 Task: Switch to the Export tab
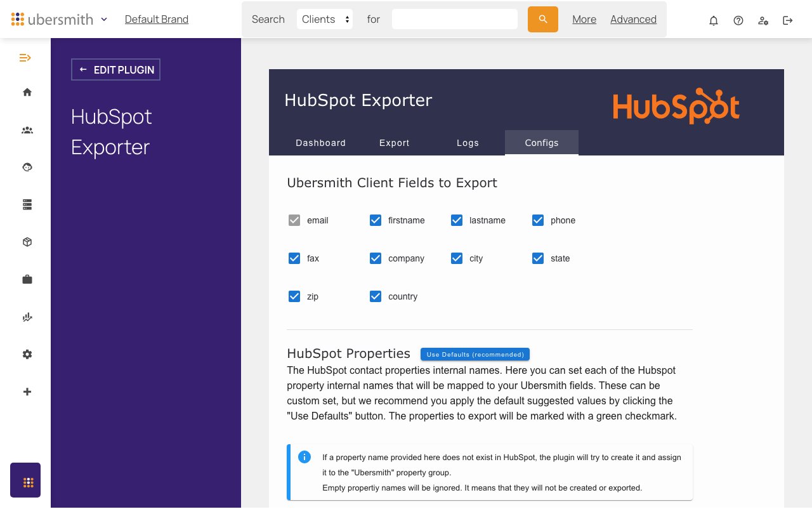pos(395,143)
